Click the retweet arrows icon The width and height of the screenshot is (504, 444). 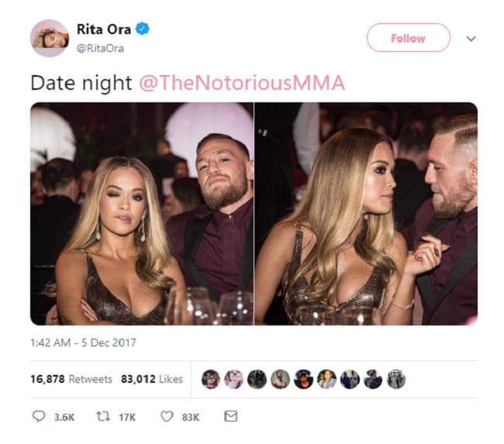pos(103,416)
